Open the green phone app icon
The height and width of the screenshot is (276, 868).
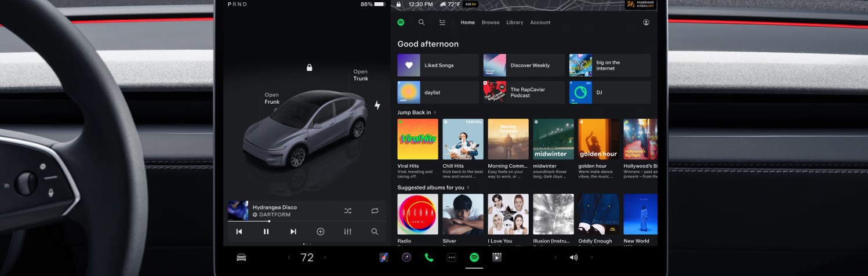(429, 257)
